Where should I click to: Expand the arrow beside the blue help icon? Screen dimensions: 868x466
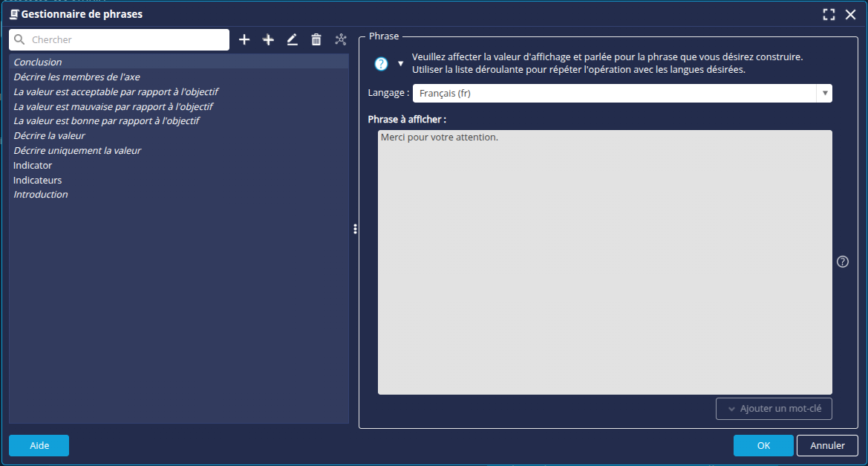click(401, 64)
